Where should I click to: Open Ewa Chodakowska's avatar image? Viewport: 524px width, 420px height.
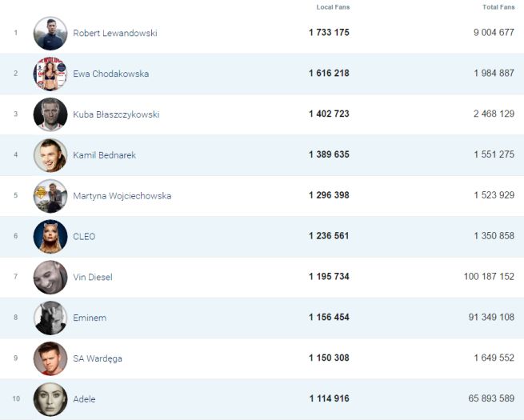pyautogui.click(x=50, y=74)
